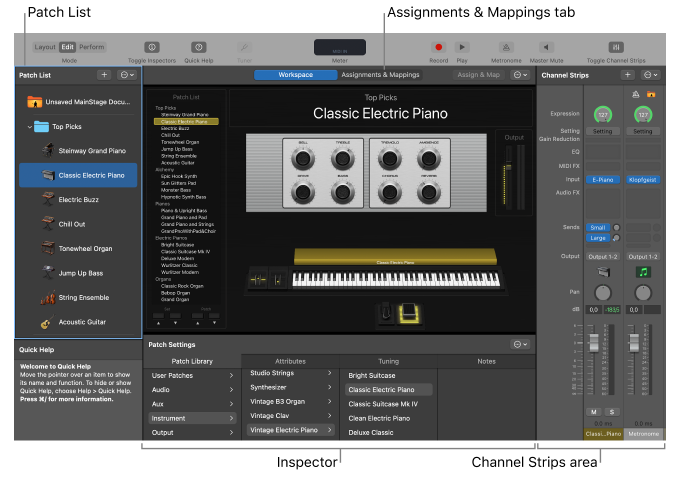The width and height of the screenshot is (687, 485).
Task: Click the Unsaved MainStage Document concert icon
Action: click(35, 102)
